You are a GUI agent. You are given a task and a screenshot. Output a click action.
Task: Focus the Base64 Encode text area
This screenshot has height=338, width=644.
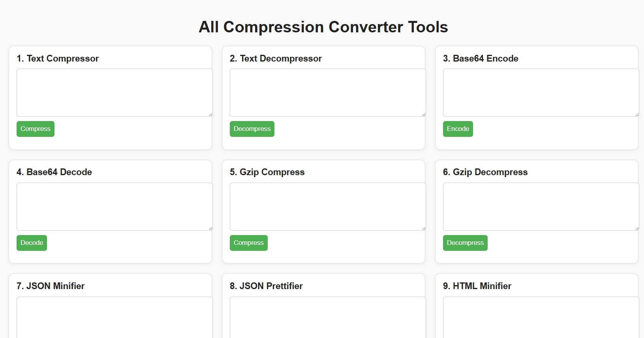pos(541,93)
